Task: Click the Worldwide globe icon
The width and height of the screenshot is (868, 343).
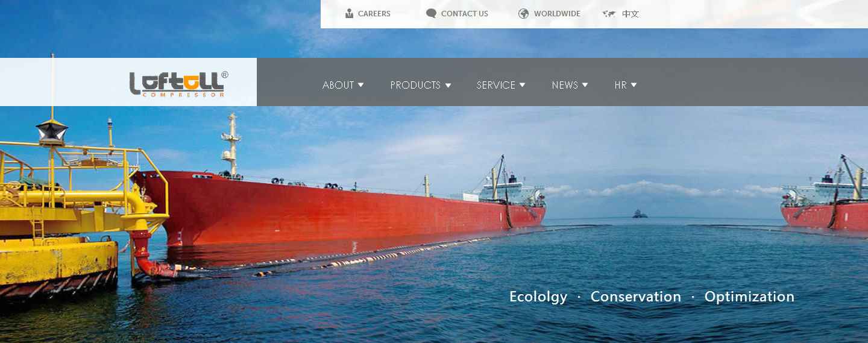Action: (523, 13)
